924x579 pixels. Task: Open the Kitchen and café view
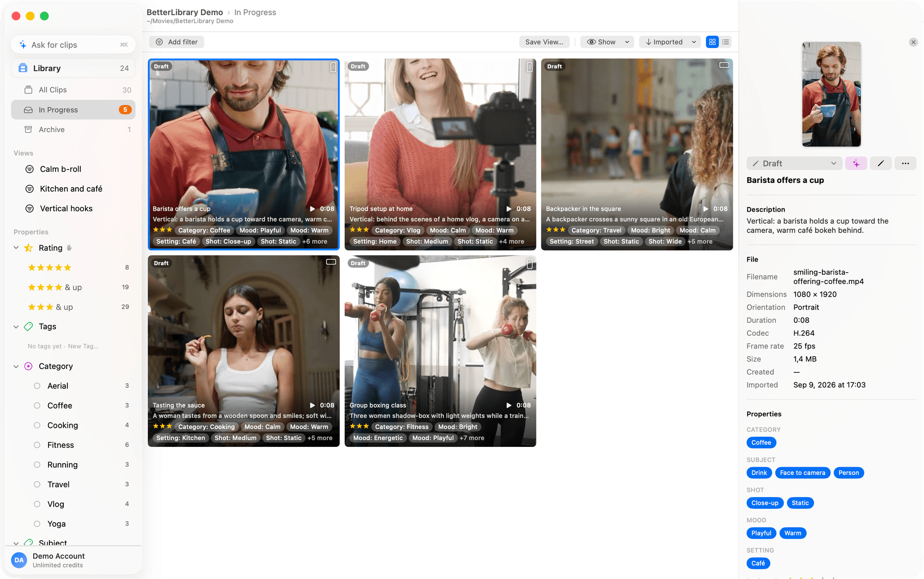tap(71, 189)
